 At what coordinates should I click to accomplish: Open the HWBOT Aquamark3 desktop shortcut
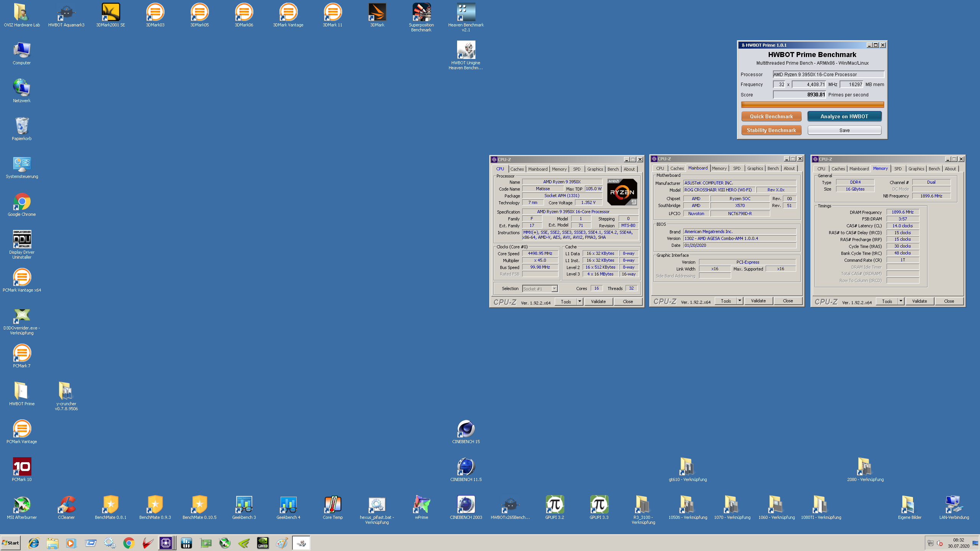(x=66, y=15)
